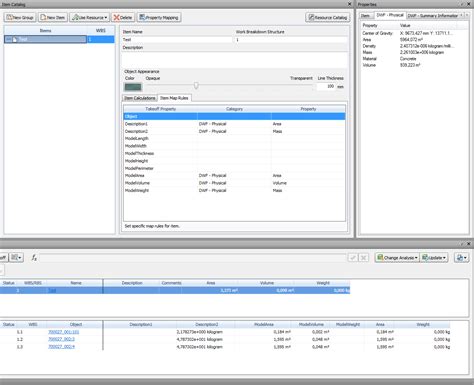Open the column view icon dropdown

16,258
